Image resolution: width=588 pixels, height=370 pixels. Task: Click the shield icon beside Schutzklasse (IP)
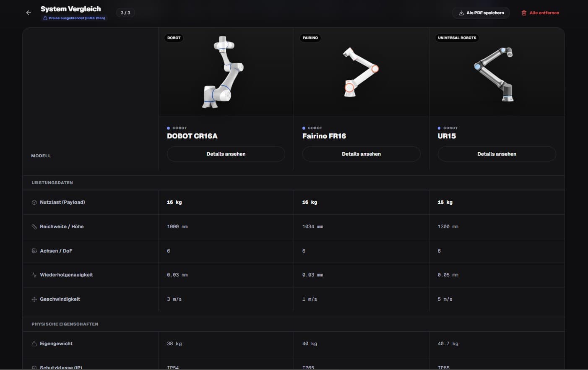[x=34, y=367]
